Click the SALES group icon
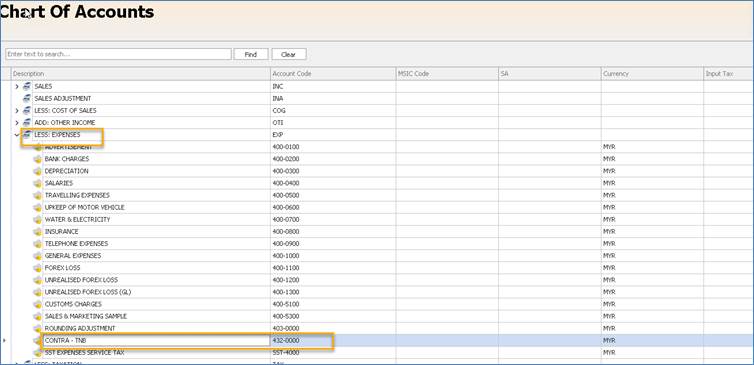Screen dimensions: 754x365 pyautogui.click(x=27, y=87)
